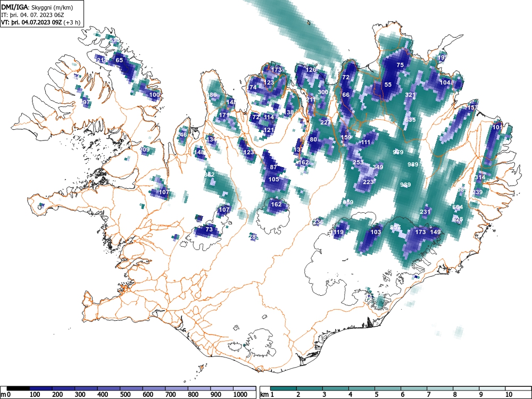Click the '689' visibility value on the map
Viewport: 532px width, 399px height.
click(x=348, y=202)
